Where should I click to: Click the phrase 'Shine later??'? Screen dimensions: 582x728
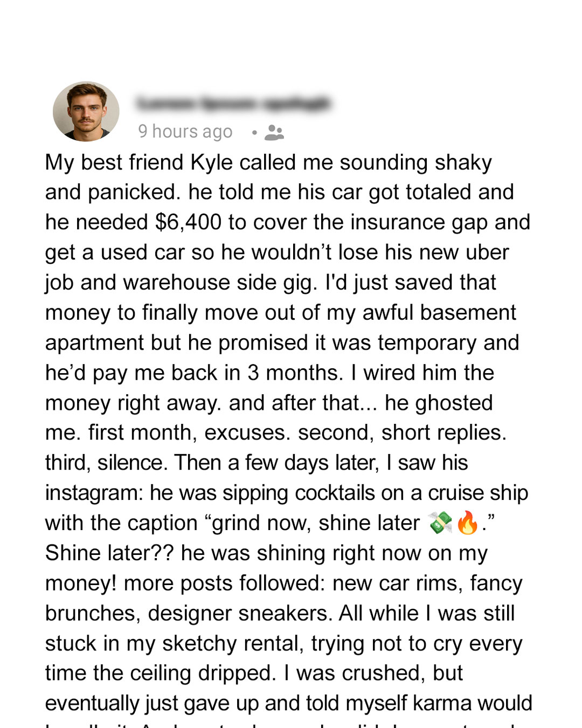tap(109, 553)
